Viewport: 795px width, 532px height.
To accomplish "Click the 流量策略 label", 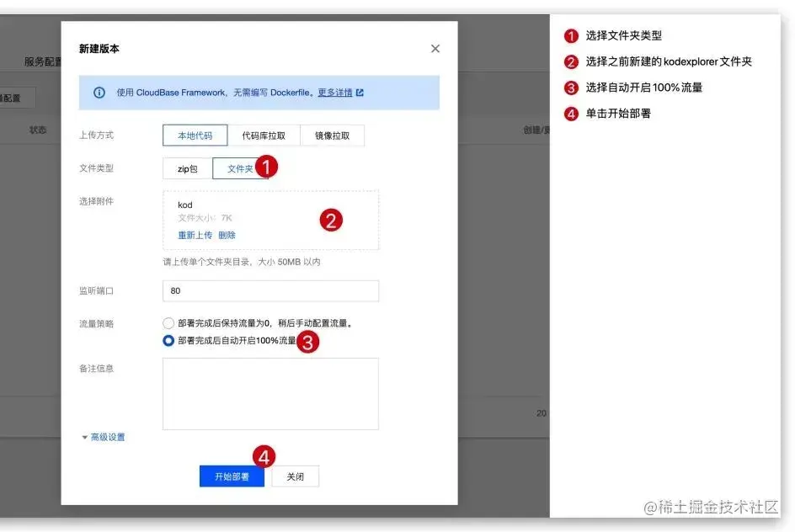I will pos(96,324).
